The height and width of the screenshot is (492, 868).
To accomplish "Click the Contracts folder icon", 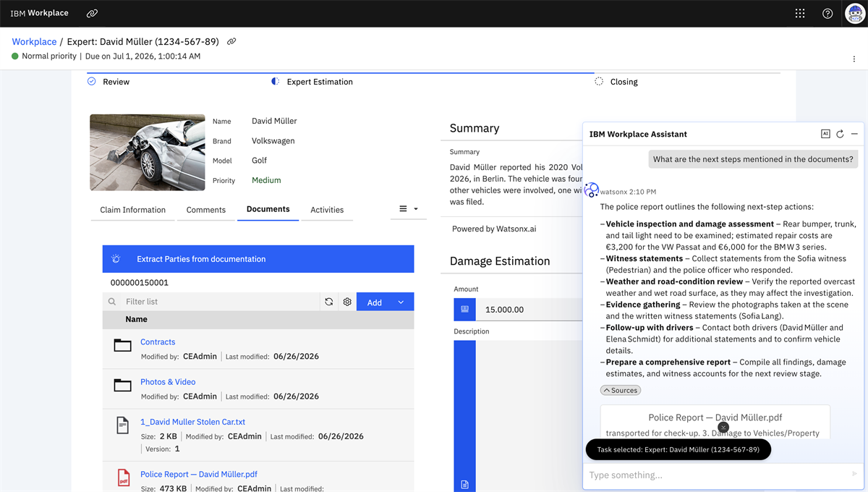I will pyautogui.click(x=123, y=346).
